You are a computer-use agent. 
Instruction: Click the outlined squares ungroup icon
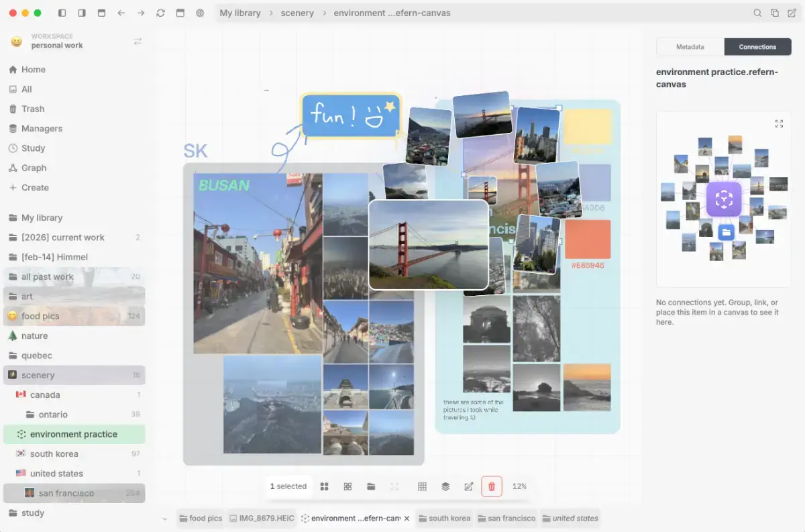[347, 486]
